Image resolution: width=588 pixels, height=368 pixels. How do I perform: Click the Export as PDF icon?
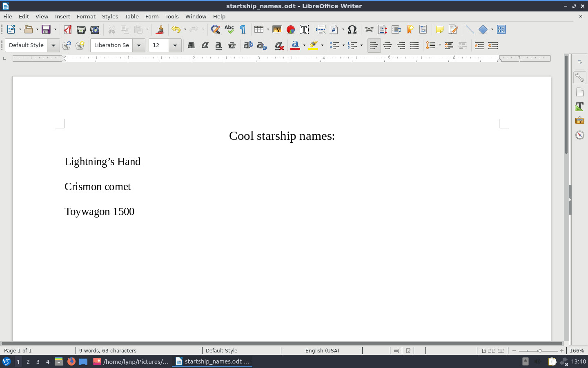tap(68, 29)
